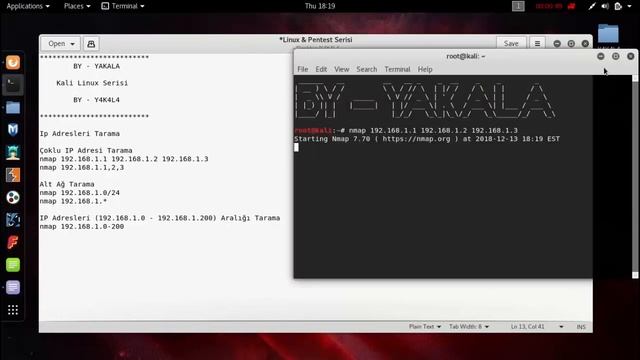Open terminal Help menu
This screenshot has width=640, height=360.
coord(424,69)
